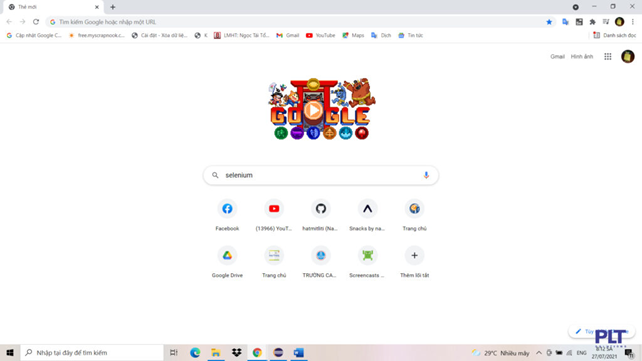Open a new tab with plus button
This screenshot has width=642, height=361.
pos(113,7)
